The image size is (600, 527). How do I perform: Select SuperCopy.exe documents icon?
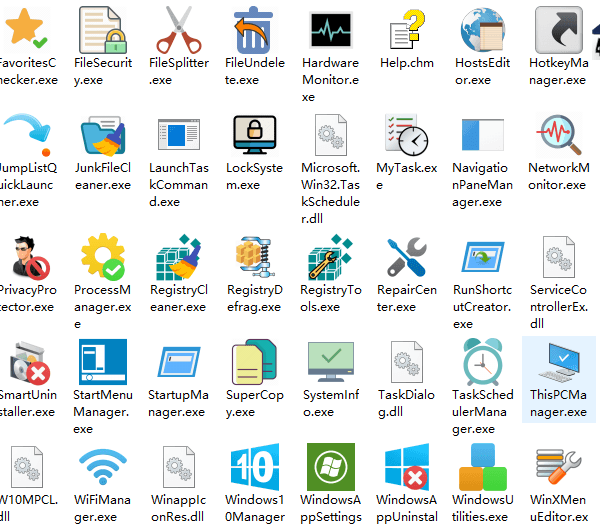pyautogui.click(x=254, y=362)
